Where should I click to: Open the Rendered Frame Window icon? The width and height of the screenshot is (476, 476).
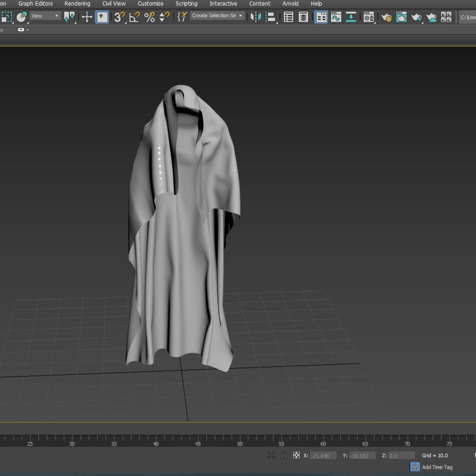click(x=401, y=17)
